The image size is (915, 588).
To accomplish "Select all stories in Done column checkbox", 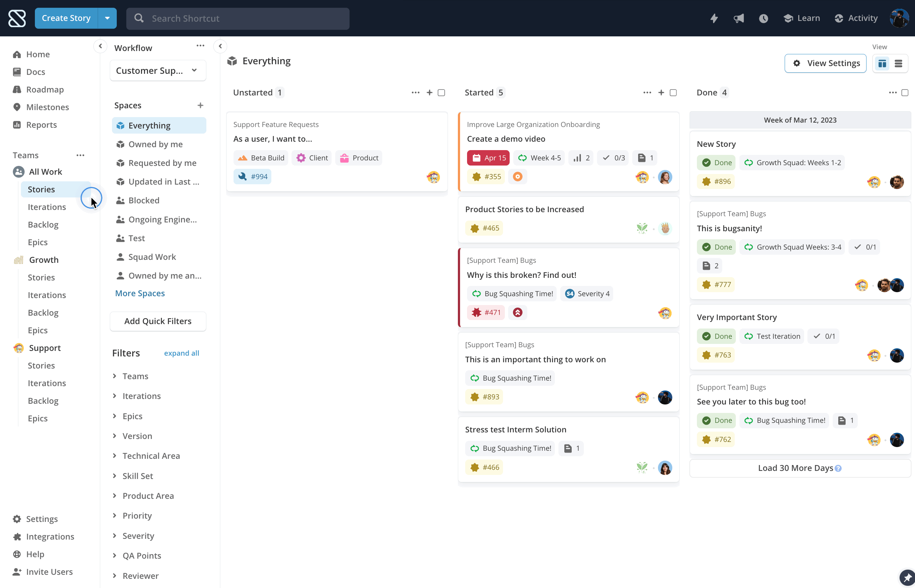I will 905,92.
